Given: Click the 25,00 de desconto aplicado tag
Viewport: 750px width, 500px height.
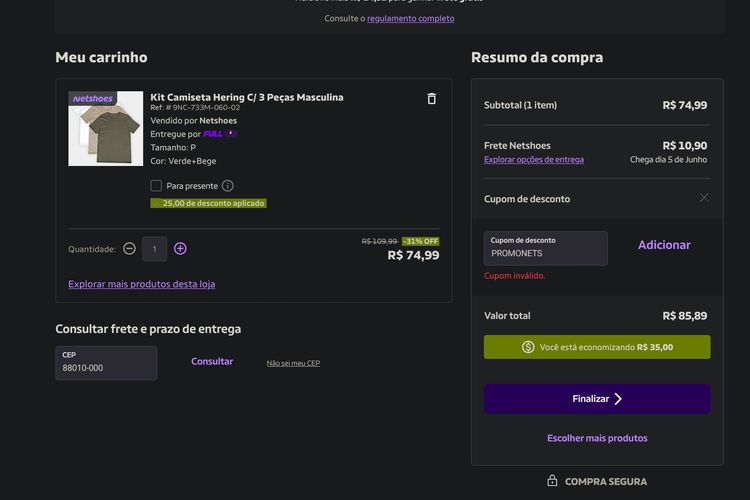Looking at the screenshot, I should coord(209,203).
